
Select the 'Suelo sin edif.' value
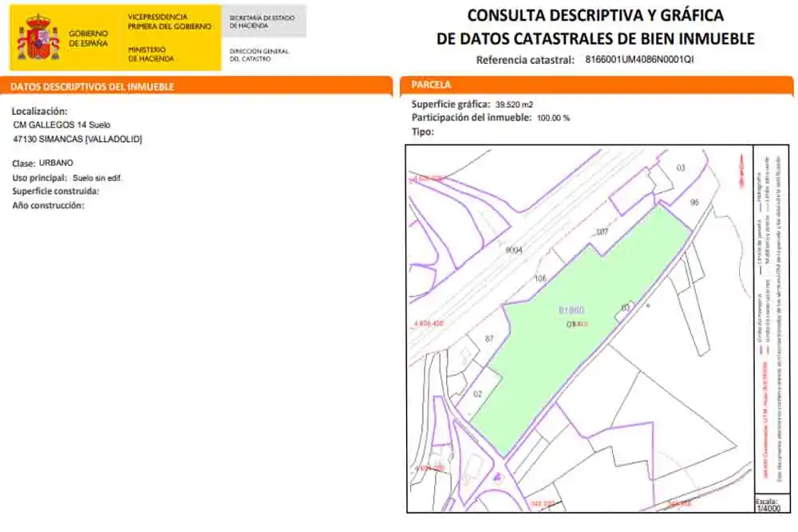click(x=97, y=178)
